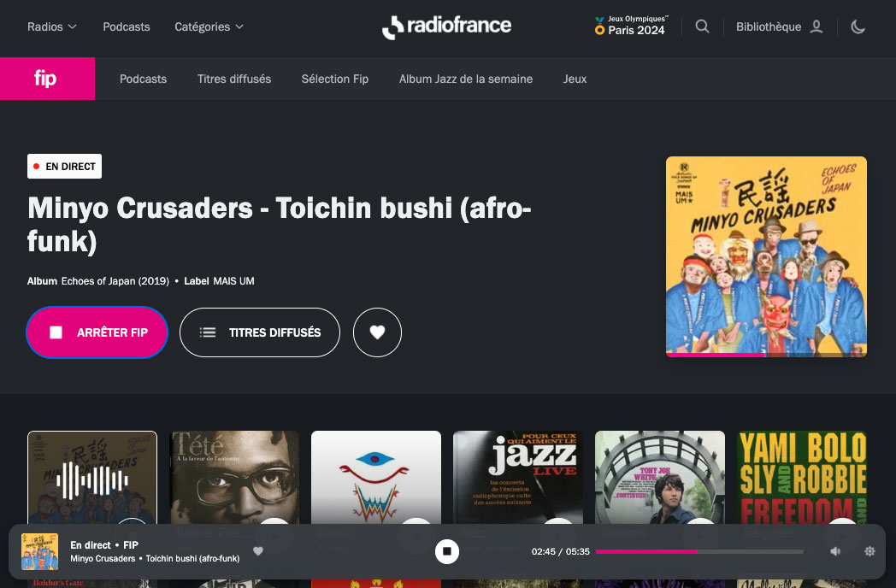Open the Yami Bolo Freedom card
The width and height of the screenshot is (896, 588).
pyautogui.click(x=802, y=478)
